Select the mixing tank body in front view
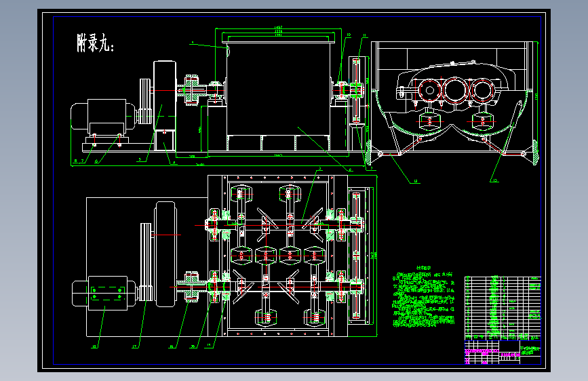The width and height of the screenshot is (588, 381). (279, 89)
